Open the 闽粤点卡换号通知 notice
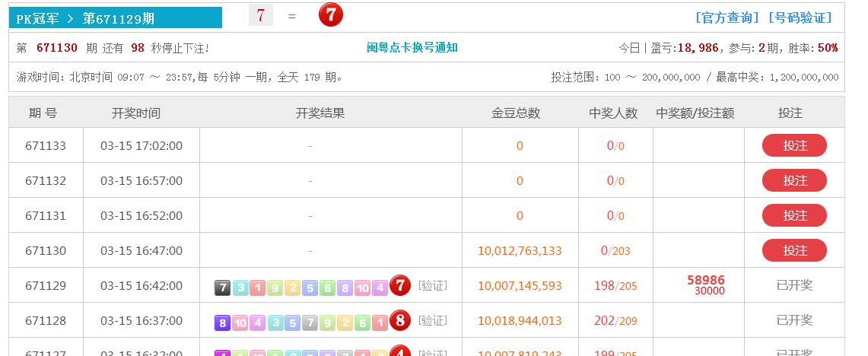The width and height of the screenshot is (868, 356). (412, 48)
